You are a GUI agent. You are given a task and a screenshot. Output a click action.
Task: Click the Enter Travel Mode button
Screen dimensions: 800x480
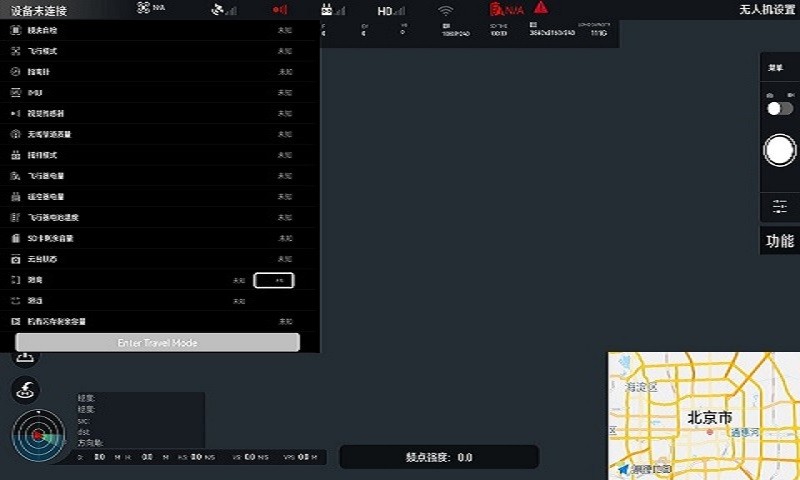click(157, 343)
